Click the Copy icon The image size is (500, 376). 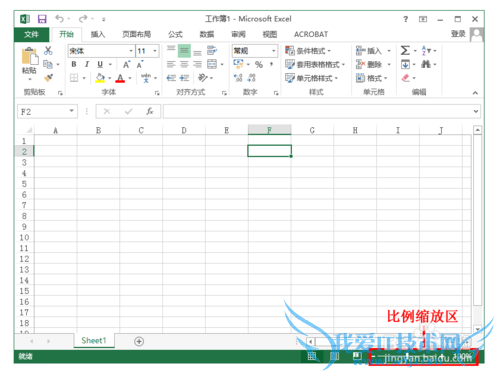click(x=48, y=64)
